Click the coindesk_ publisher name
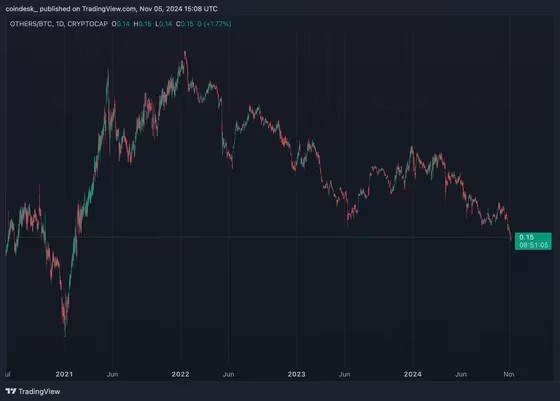 click(x=22, y=9)
